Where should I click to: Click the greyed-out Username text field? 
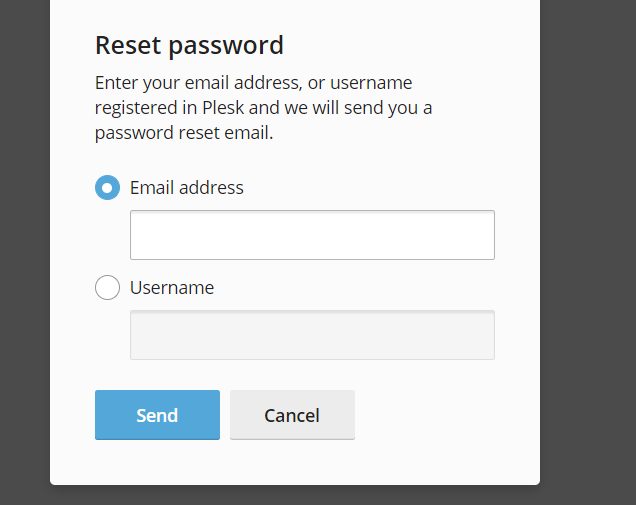312,335
